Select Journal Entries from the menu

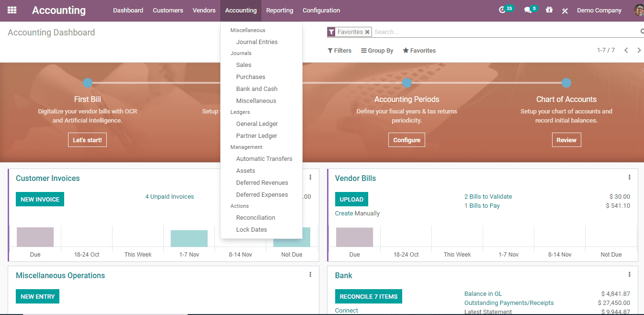tap(257, 42)
